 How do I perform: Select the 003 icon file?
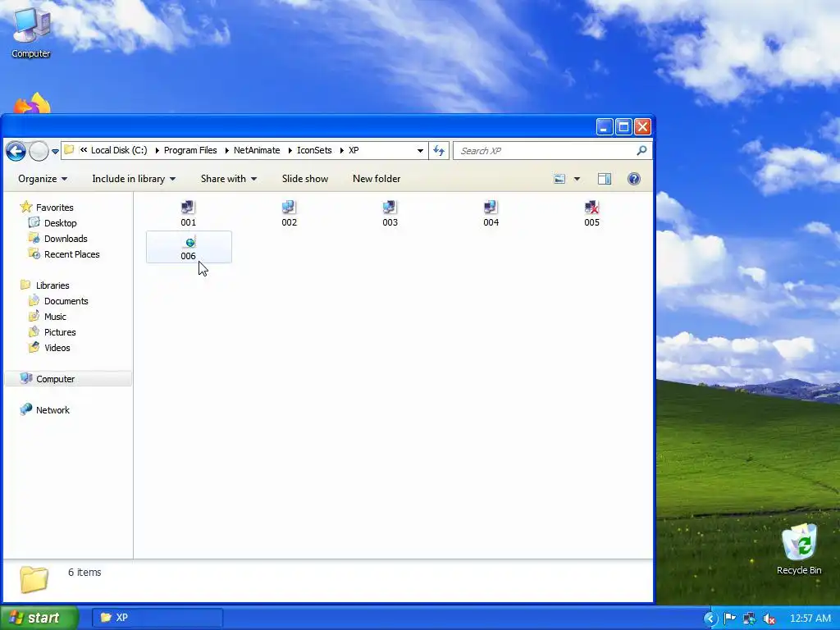pos(390,214)
